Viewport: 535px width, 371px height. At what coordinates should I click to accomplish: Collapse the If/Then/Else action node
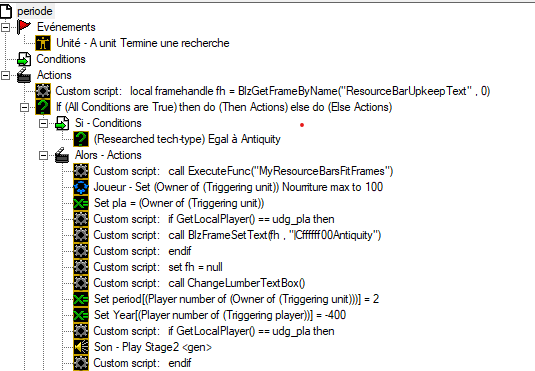[x=25, y=107]
